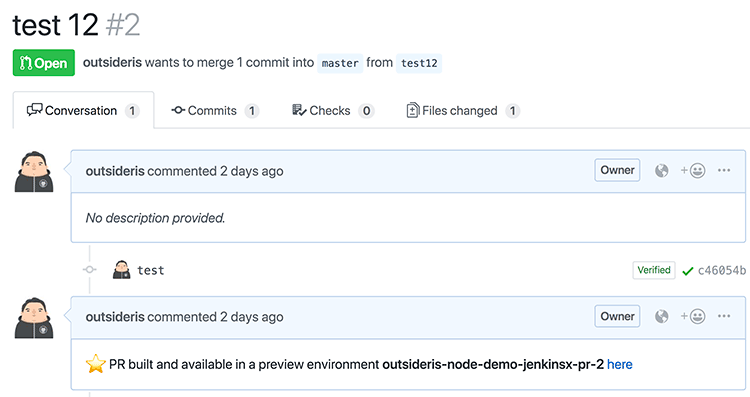The image size is (750, 397).
Task: Open author name in 'No description' comment
Action: 115,171
